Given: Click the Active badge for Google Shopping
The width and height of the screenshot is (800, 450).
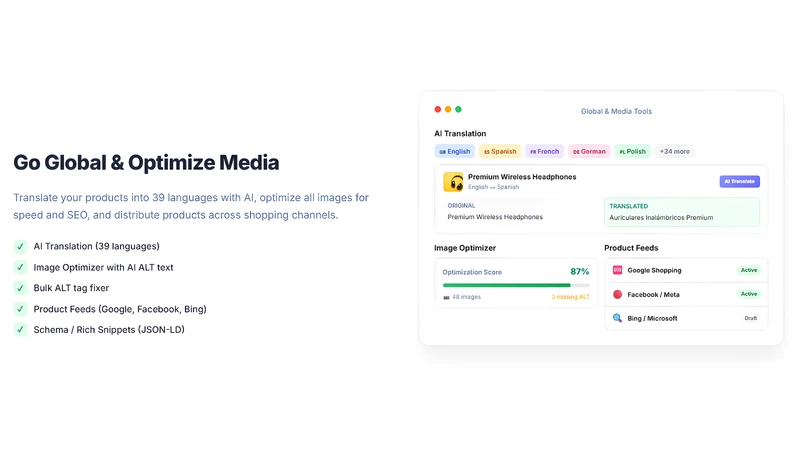Looking at the screenshot, I should 749,270.
